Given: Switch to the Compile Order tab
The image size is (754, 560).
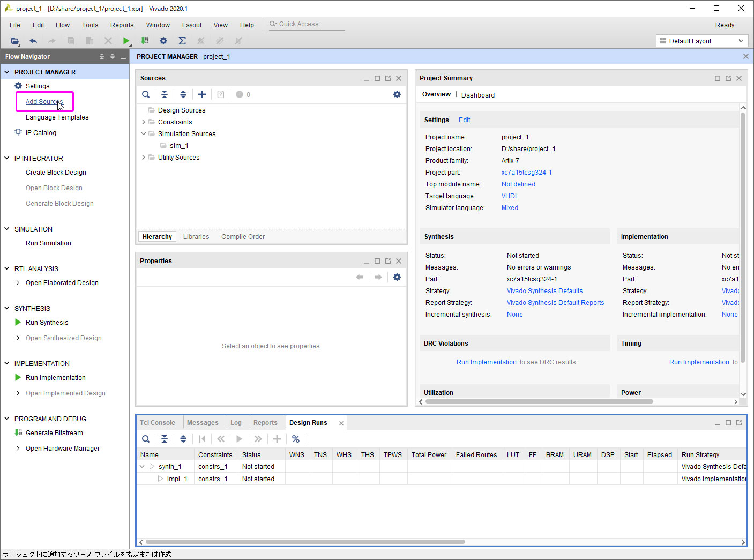Looking at the screenshot, I should pyautogui.click(x=243, y=237).
